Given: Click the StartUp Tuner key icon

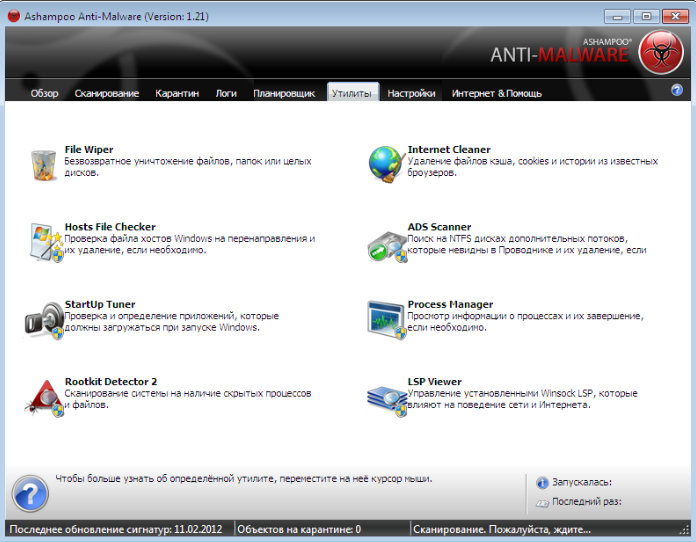Looking at the screenshot, I should tap(44, 320).
